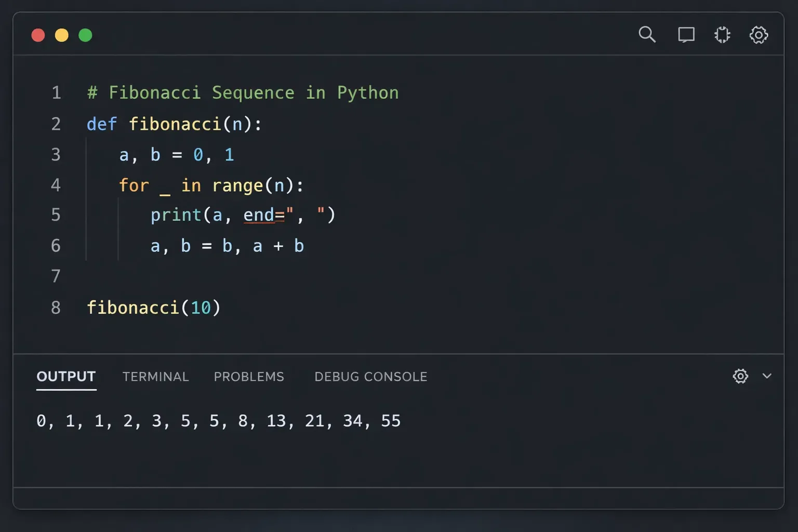Image resolution: width=798 pixels, height=532 pixels.
Task: Click the red close window button
Action: tap(38, 35)
